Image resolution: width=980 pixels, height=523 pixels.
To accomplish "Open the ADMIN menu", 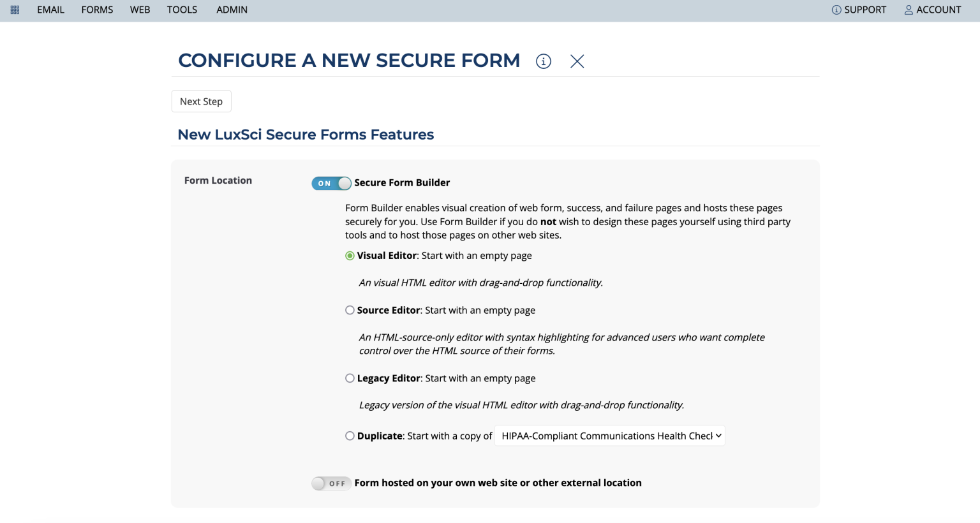I will [231, 10].
